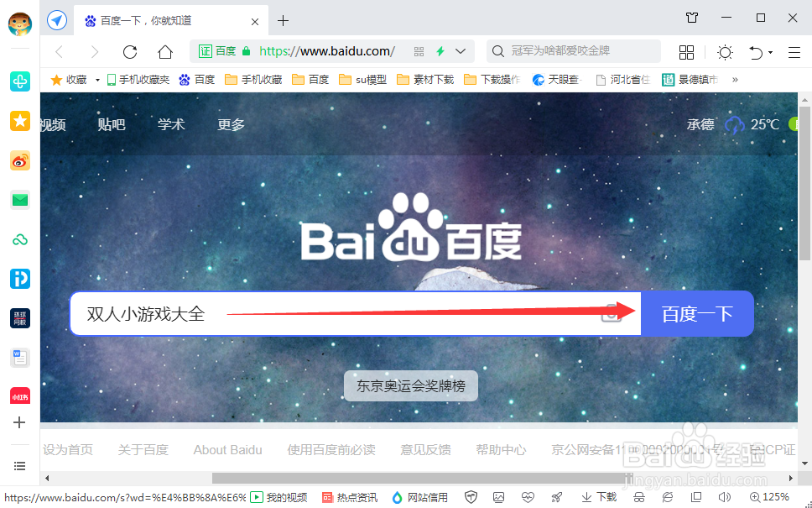The height and width of the screenshot is (508, 812).
Task: Click the undo restore closed tab icon
Action: [x=756, y=52]
